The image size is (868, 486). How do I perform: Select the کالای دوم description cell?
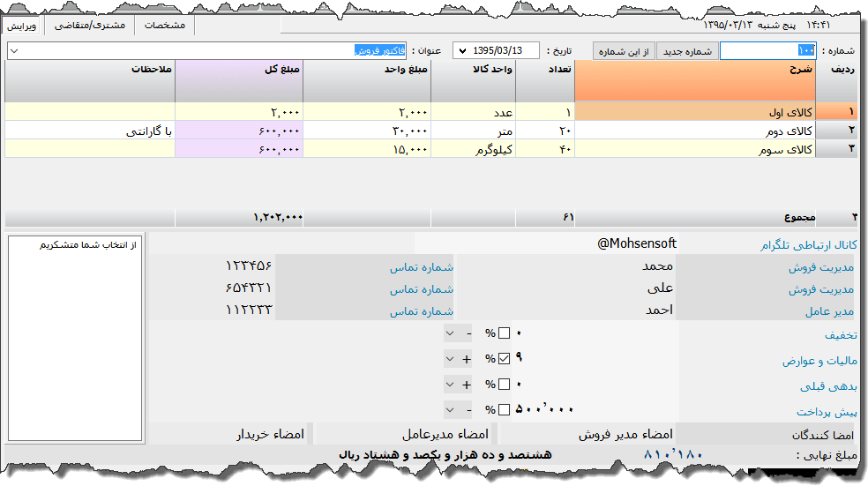695,131
